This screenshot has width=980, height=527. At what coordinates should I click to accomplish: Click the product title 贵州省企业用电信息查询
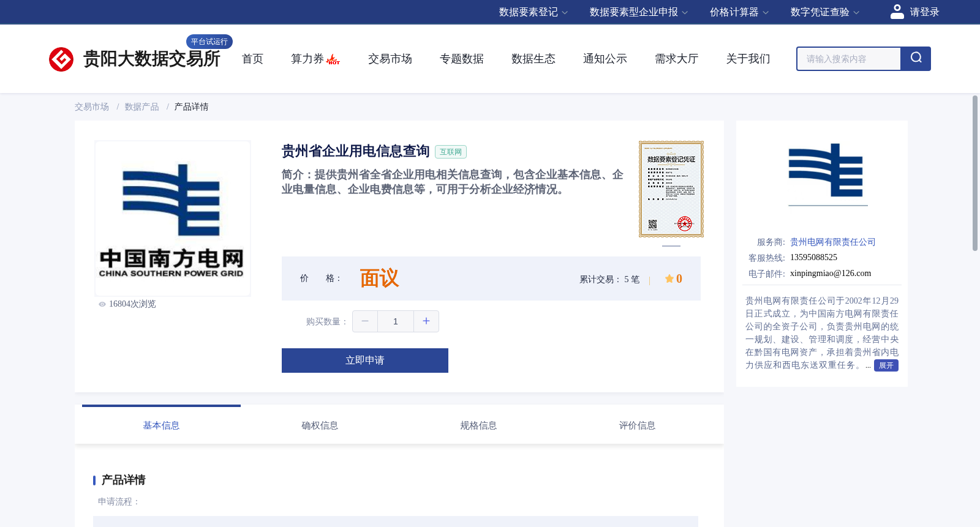[x=356, y=151]
